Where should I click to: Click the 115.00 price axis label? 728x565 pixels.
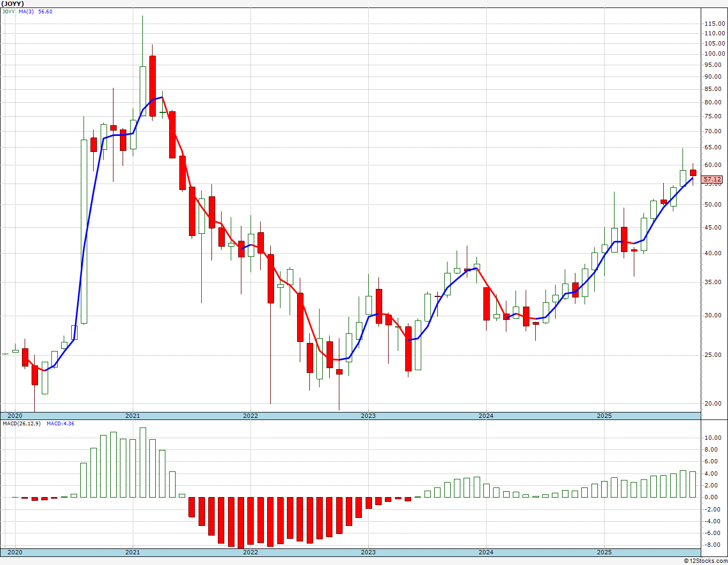click(x=715, y=24)
